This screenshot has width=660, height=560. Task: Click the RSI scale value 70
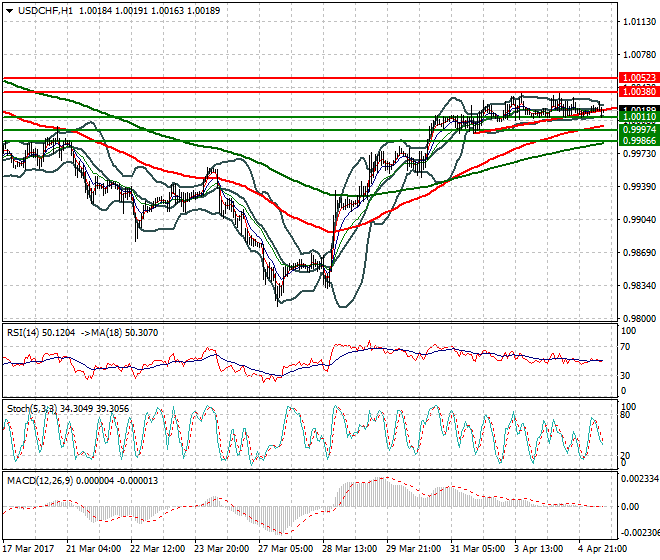[626, 347]
